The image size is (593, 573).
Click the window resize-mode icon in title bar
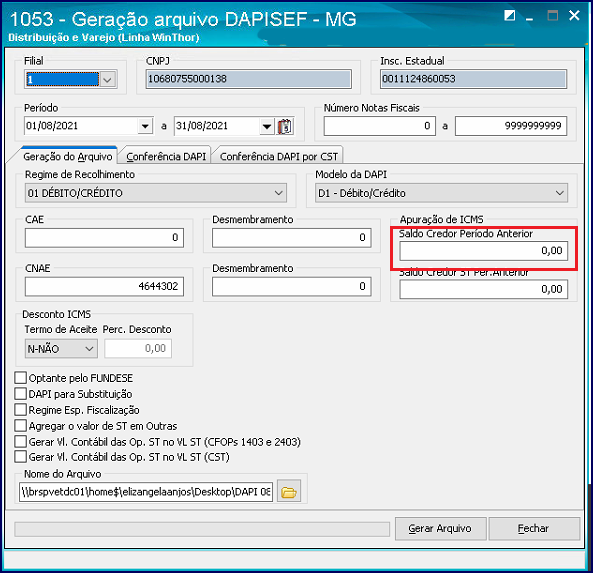(509, 16)
